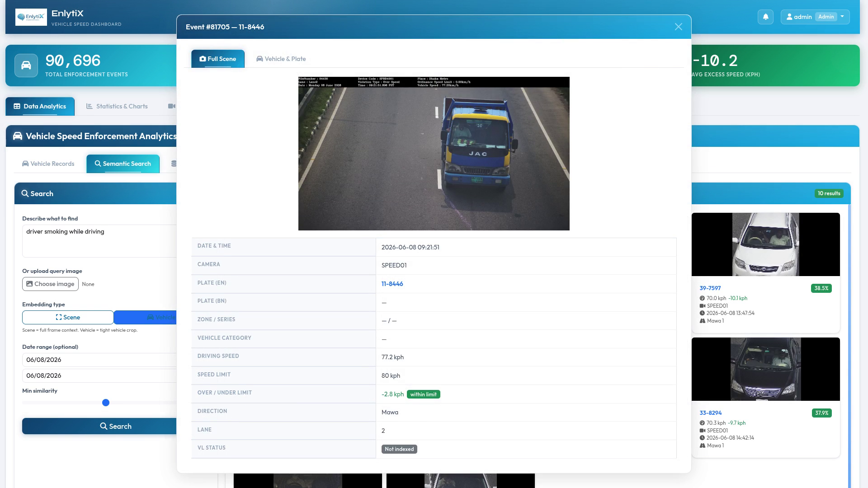Open plate link 33-8294
This screenshot has width=868, height=488.
click(x=710, y=413)
